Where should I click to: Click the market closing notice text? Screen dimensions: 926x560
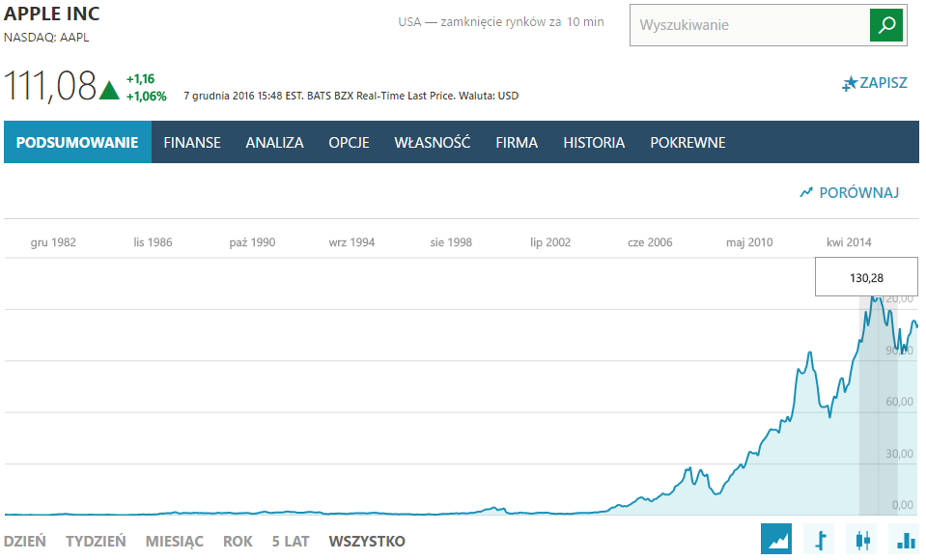click(501, 22)
